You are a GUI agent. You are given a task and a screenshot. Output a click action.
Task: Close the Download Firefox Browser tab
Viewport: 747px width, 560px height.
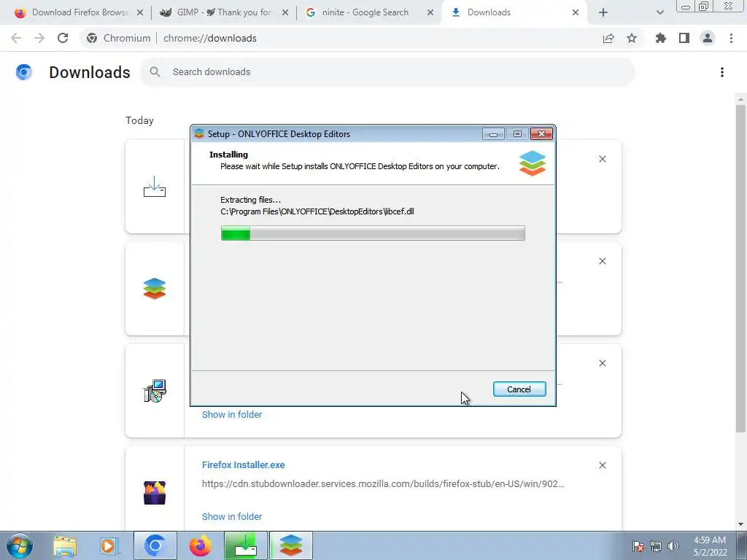(x=140, y=13)
